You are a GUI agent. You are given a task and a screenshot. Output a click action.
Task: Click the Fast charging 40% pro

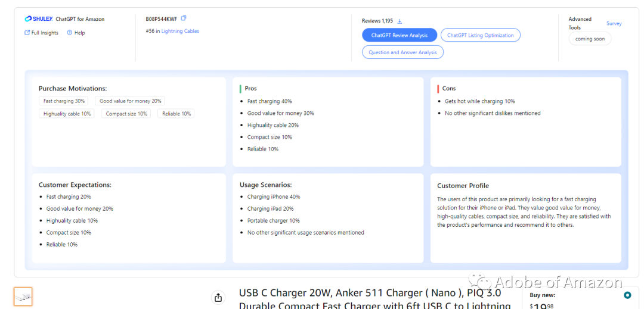pos(270,101)
